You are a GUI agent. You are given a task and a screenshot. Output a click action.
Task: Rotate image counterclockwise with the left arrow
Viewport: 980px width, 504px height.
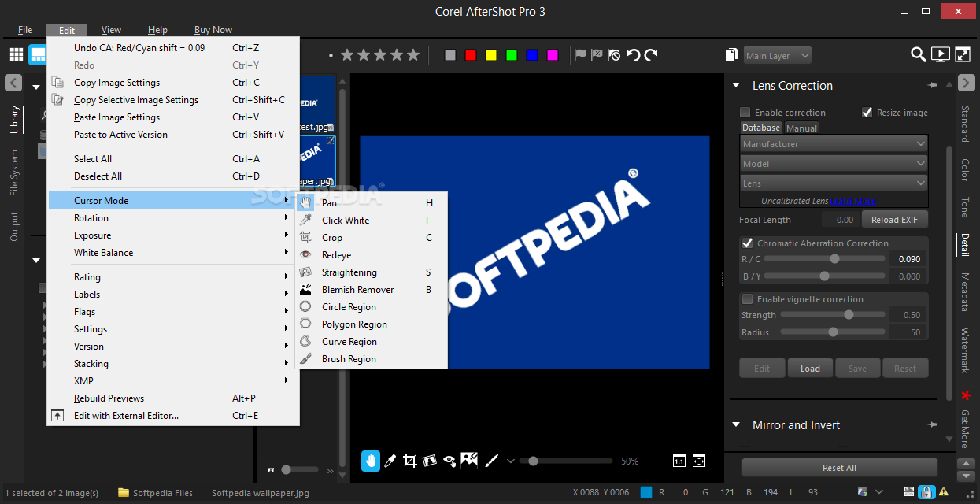point(633,55)
